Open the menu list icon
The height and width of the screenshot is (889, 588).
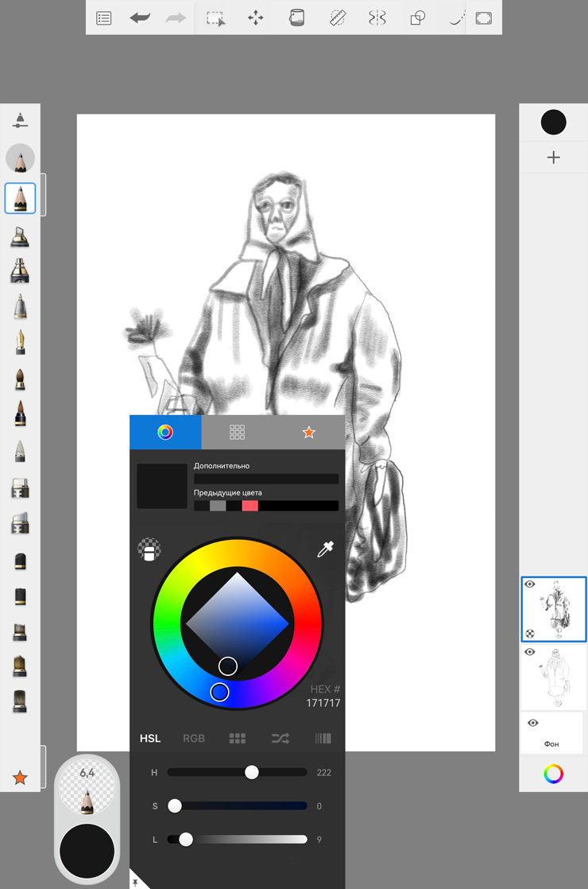point(104,17)
